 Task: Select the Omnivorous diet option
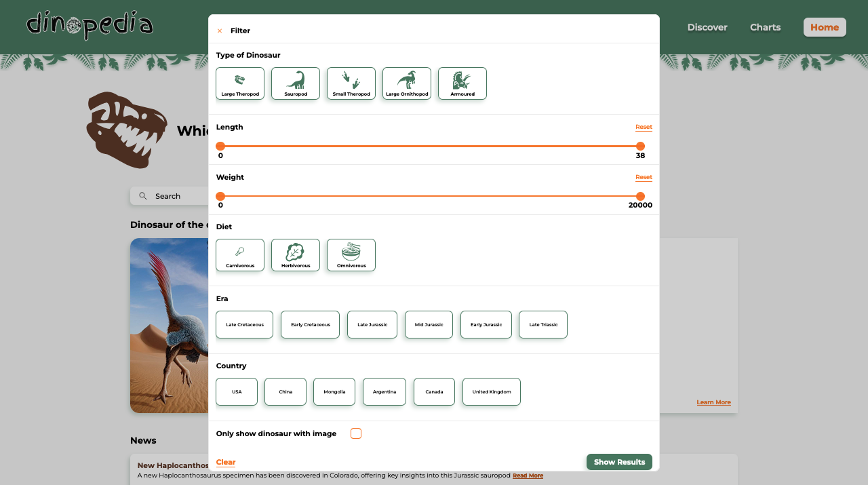351,255
